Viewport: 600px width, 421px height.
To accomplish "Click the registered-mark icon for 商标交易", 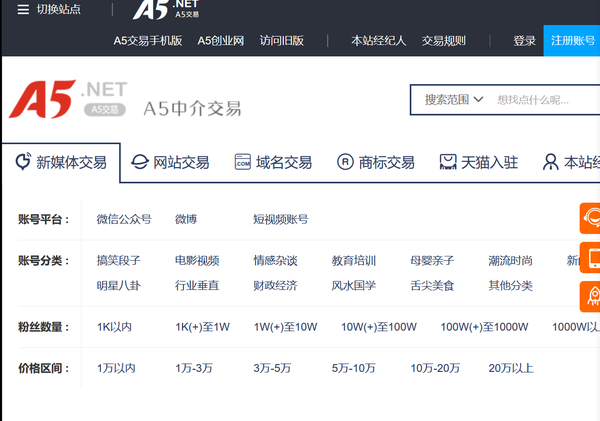I will (x=345, y=162).
